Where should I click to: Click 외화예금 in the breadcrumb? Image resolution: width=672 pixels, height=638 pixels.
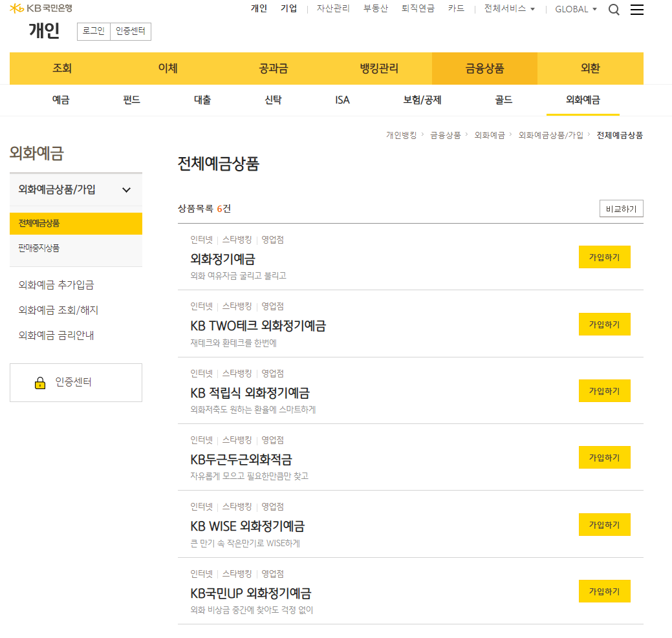(490, 135)
